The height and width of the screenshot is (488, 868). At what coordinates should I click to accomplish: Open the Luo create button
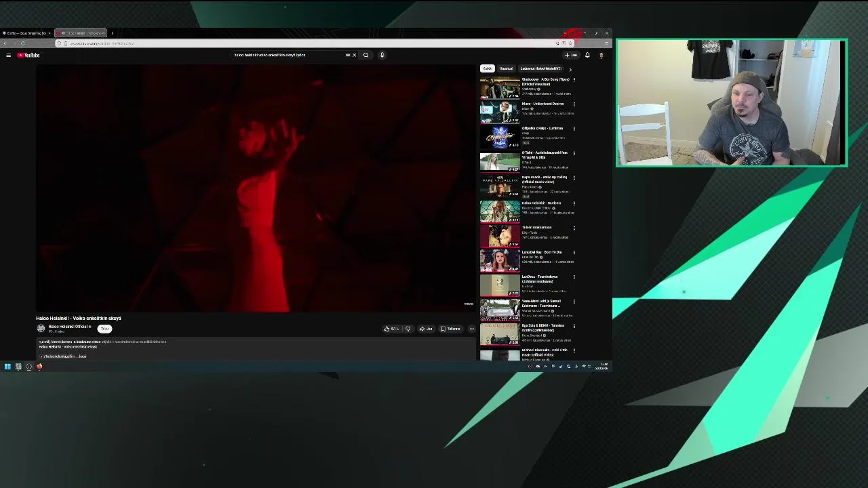click(x=571, y=55)
